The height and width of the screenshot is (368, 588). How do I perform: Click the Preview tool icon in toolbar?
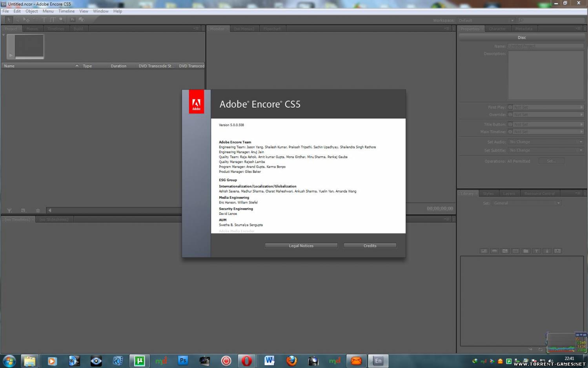(82, 20)
